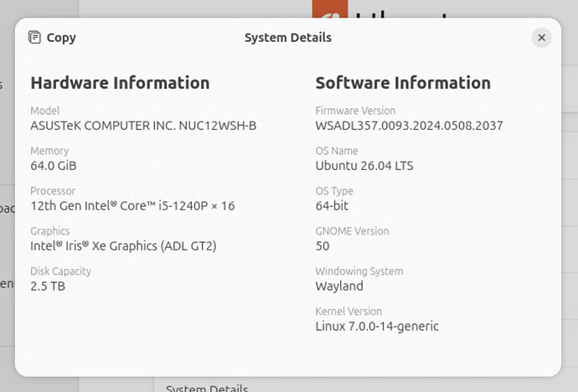The height and width of the screenshot is (392, 578).
Task: Click the OS Name field label
Action: point(337,151)
